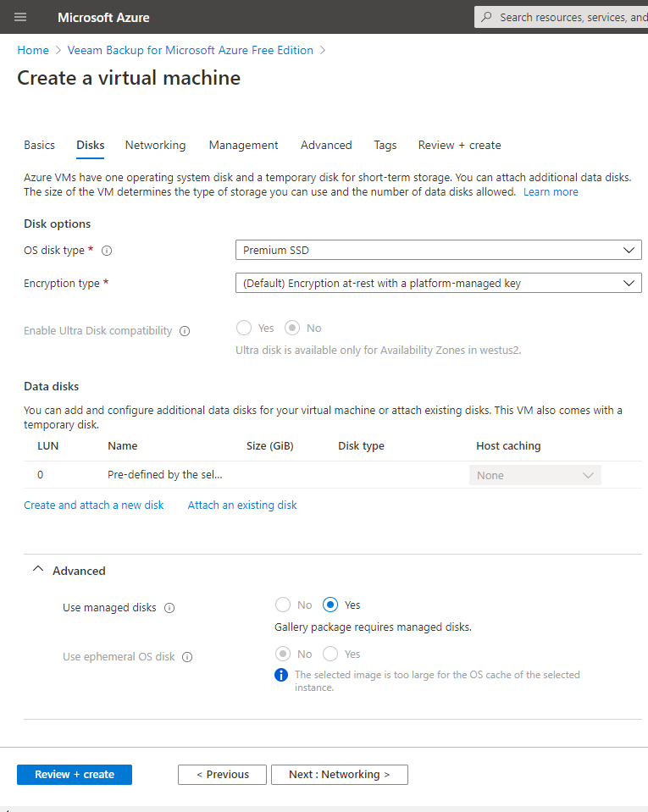Click the blue info icon about image size

281,676
